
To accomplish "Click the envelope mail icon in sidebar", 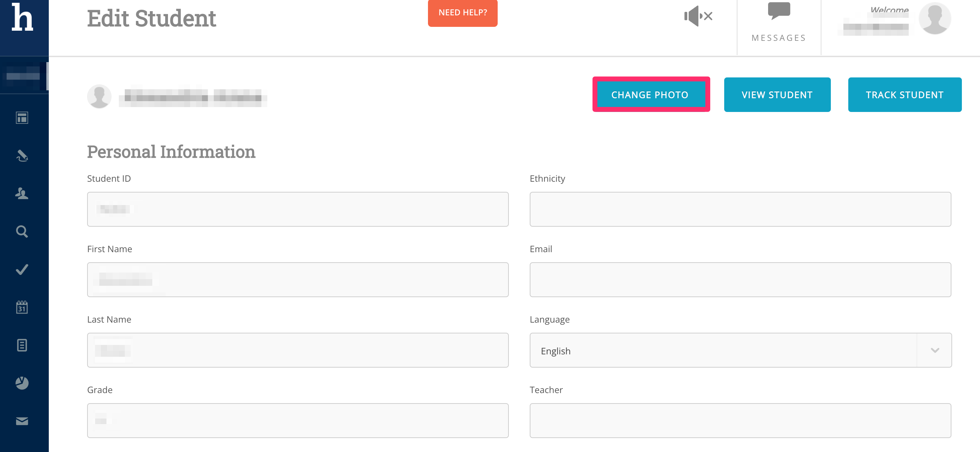I will coord(22,421).
